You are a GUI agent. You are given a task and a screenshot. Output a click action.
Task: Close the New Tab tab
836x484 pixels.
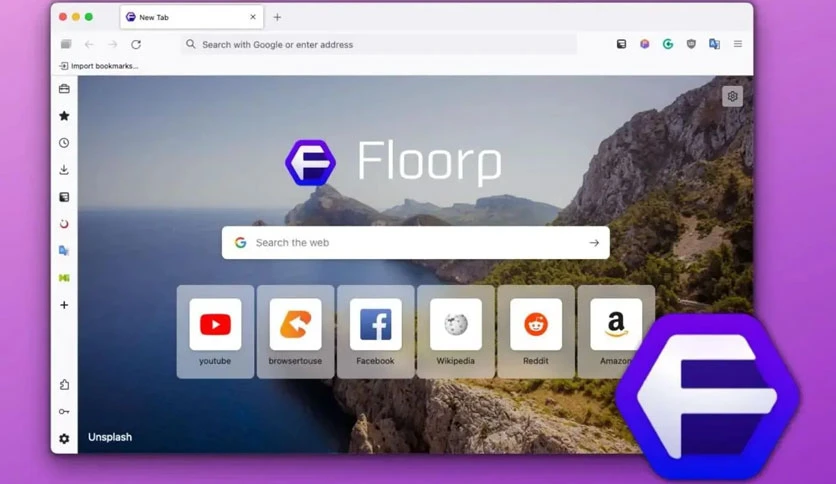253,17
